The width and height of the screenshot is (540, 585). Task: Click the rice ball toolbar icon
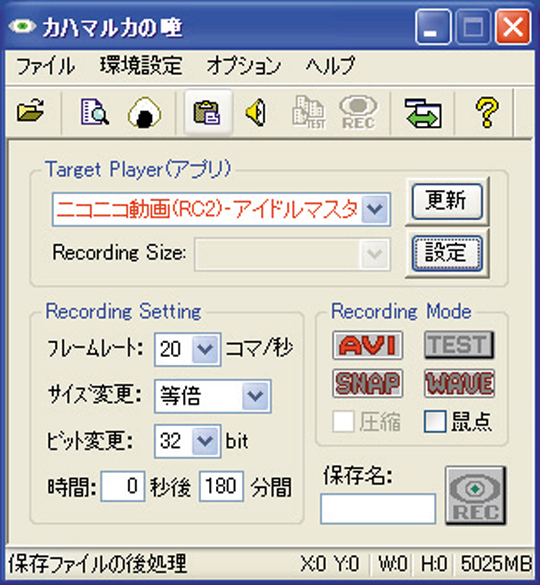[x=144, y=112]
